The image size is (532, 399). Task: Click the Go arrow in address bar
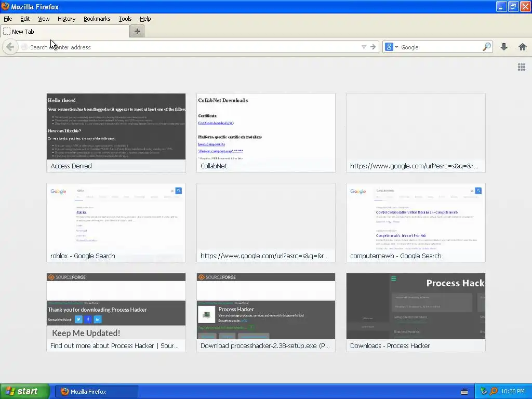pyautogui.click(x=373, y=47)
